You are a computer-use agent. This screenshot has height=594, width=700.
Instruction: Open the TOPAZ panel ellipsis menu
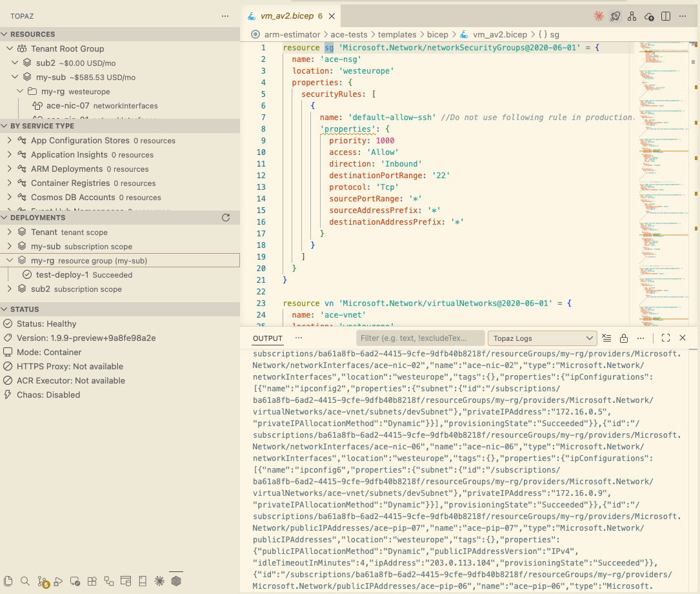coord(225,16)
